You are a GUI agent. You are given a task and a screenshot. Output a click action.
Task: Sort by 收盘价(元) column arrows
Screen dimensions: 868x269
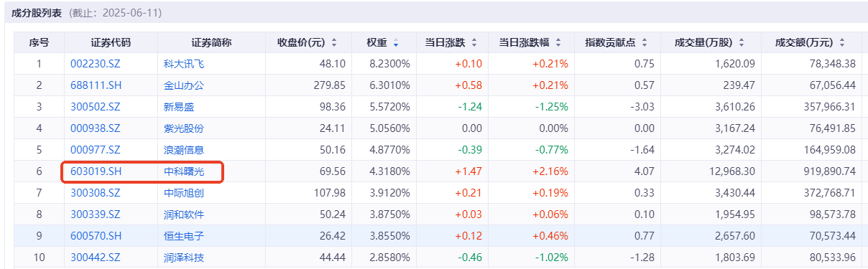pos(333,42)
